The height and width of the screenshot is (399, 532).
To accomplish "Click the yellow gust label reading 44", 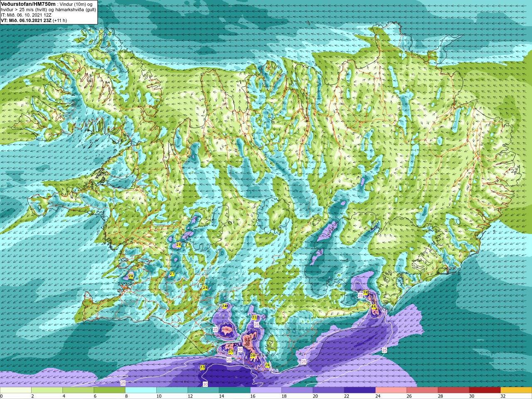I will tap(374, 307).
